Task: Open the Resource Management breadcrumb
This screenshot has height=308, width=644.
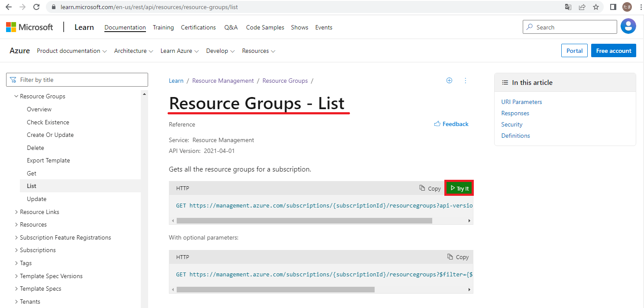Action: (x=223, y=81)
